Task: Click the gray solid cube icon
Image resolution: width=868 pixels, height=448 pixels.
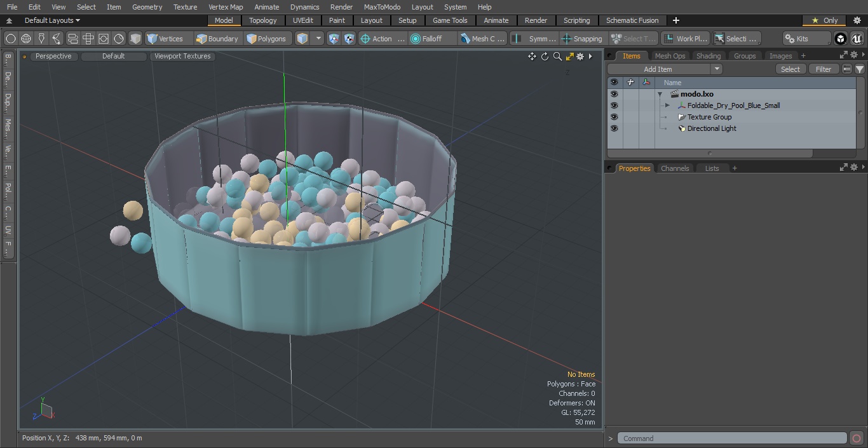Action: (x=135, y=39)
